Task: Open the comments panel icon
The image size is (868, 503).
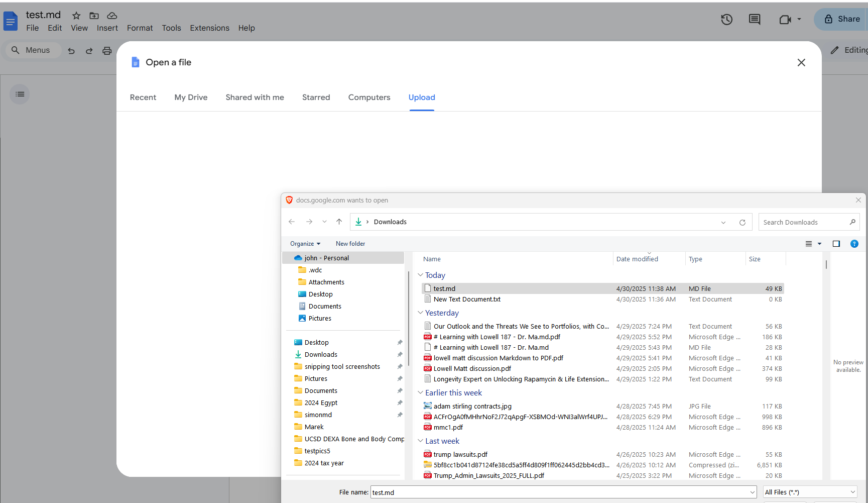Action: [754, 20]
